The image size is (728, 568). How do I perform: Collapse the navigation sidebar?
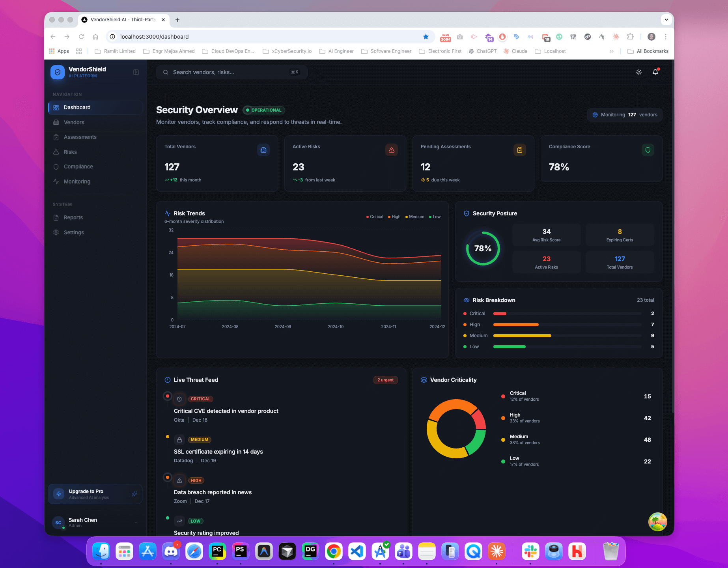(x=136, y=72)
